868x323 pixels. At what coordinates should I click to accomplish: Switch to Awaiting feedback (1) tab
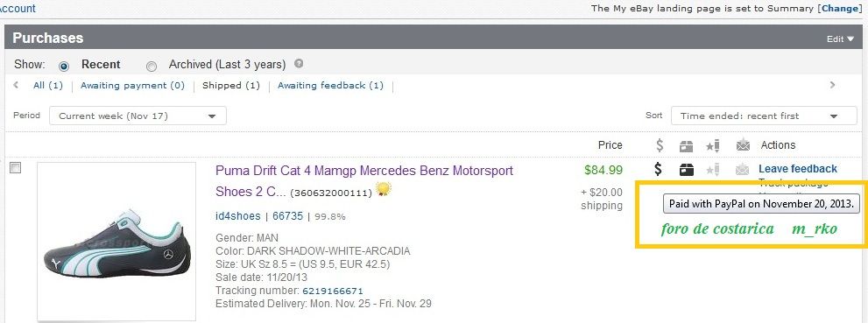tap(330, 85)
